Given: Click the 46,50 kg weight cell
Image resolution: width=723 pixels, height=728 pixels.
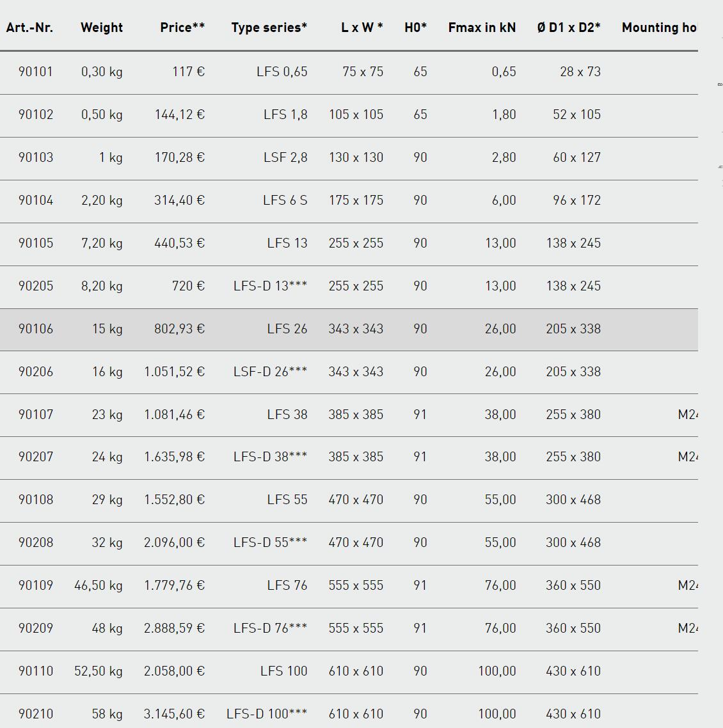Looking at the screenshot, I should (x=99, y=585).
